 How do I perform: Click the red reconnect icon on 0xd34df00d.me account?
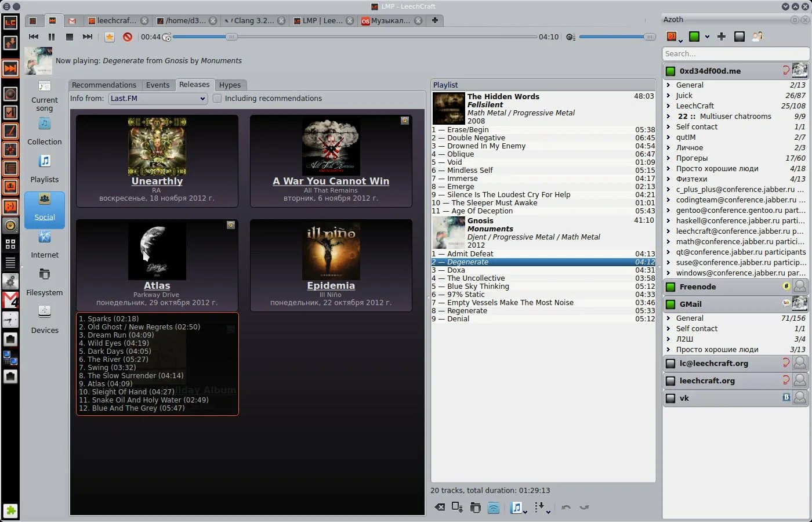[x=786, y=71]
